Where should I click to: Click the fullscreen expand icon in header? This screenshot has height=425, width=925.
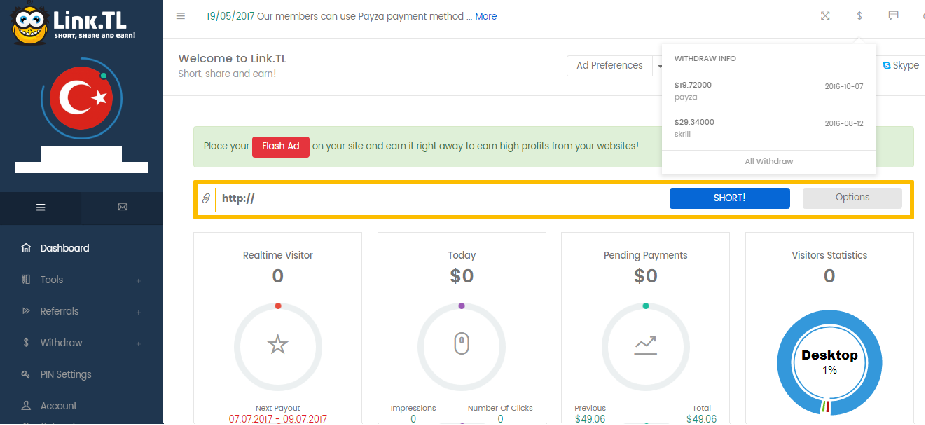point(825,16)
